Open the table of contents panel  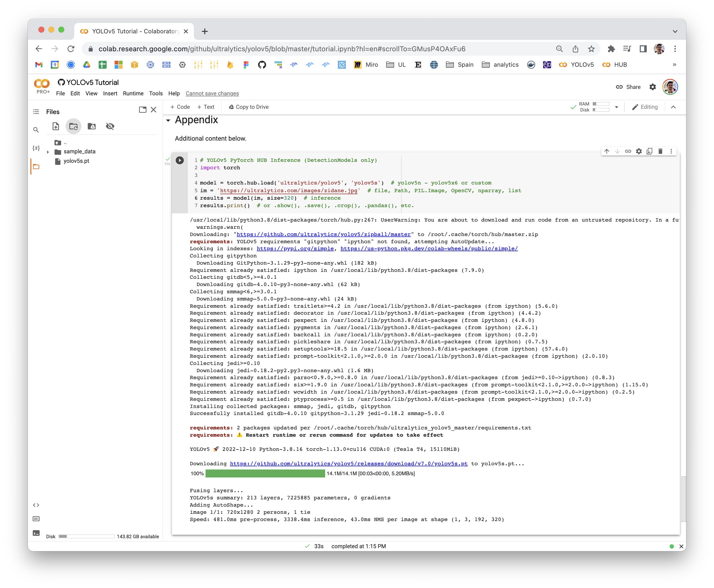pyautogui.click(x=36, y=112)
